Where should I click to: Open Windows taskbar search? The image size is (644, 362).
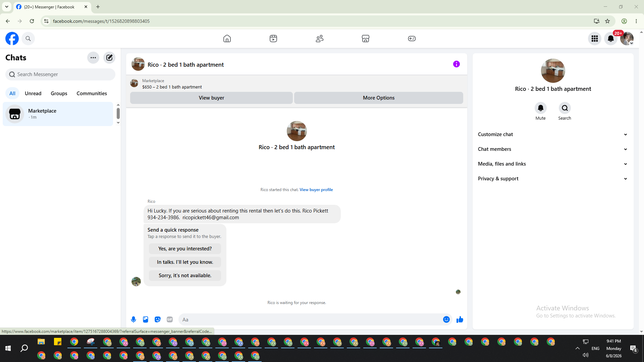(24, 349)
